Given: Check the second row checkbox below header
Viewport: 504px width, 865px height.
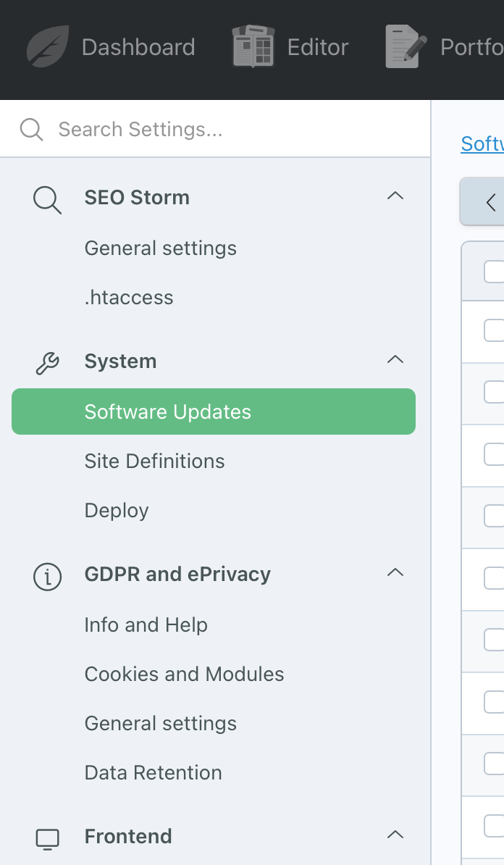Looking at the screenshot, I should coord(494,392).
